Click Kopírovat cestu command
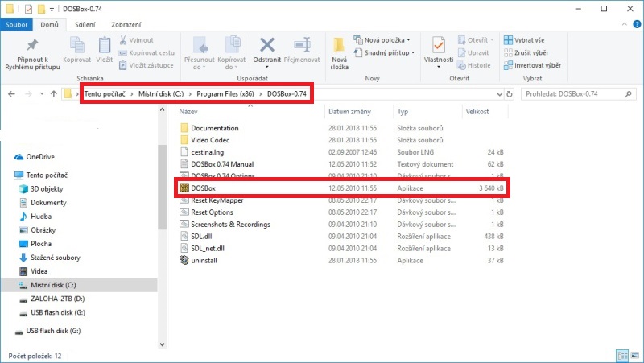This screenshot has height=363, width=644. 147,52
